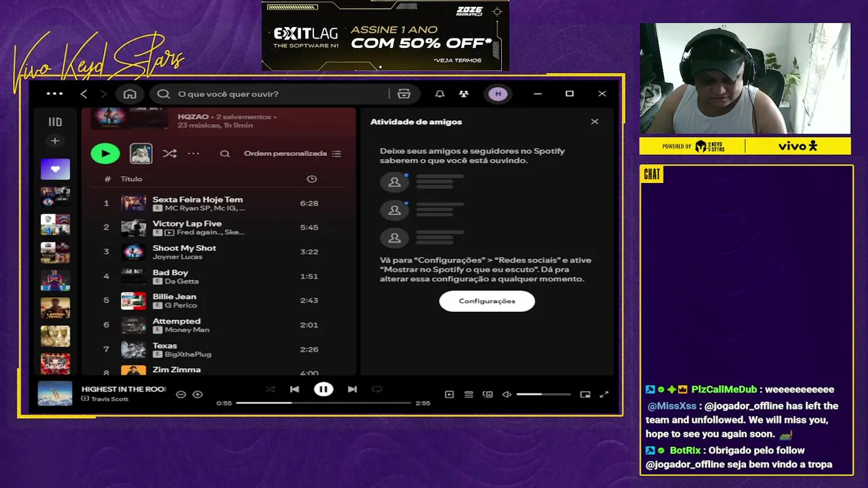Skip to the previous track
The width and height of the screenshot is (868, 488).
294,389
